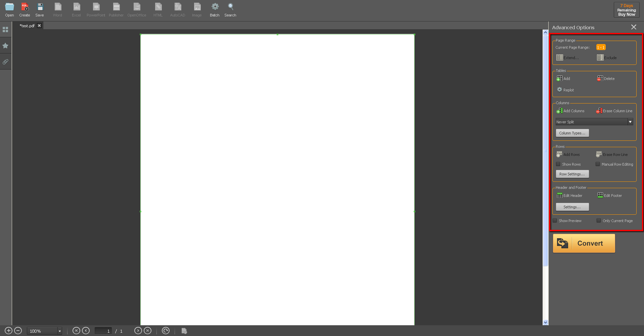Choose the OpenOffice conversion icon
The image size is (644, 336).
(137, 9)
